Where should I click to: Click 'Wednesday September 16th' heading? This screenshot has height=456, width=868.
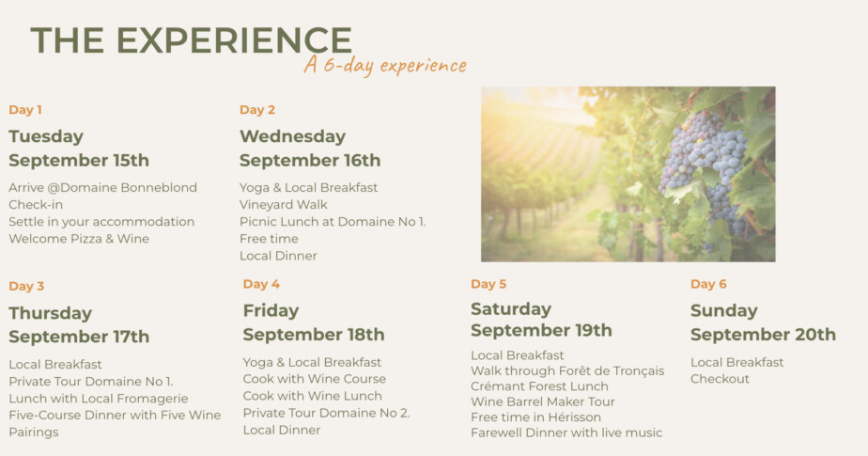310,148
